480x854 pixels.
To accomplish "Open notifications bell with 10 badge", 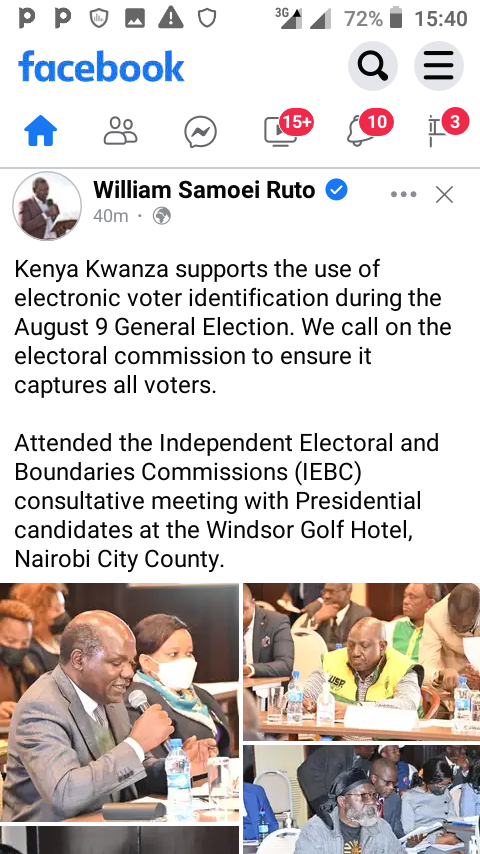I will [x=369, y=129].
